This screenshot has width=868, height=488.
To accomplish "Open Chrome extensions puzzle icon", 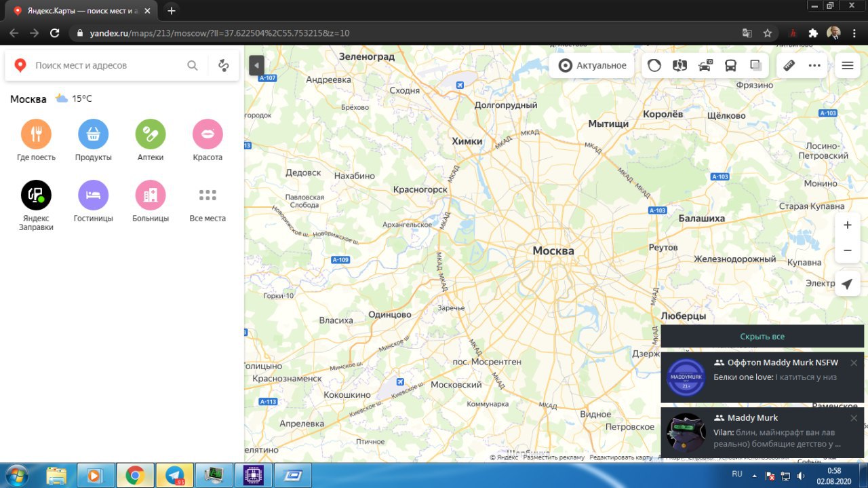I will point(813,33).
